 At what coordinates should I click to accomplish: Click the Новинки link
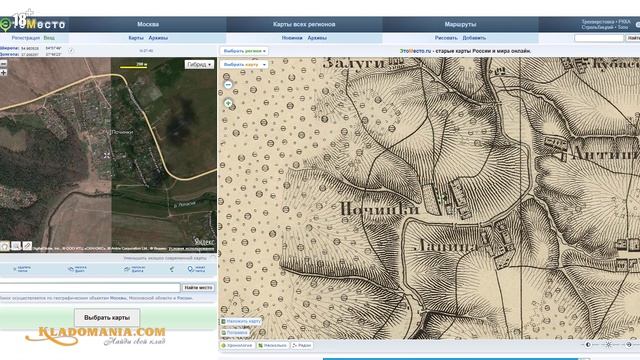pos(292,38)
